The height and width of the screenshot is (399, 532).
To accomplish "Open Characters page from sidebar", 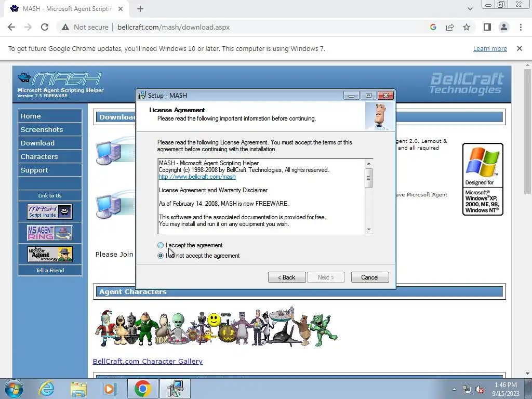I will (50, 157).
